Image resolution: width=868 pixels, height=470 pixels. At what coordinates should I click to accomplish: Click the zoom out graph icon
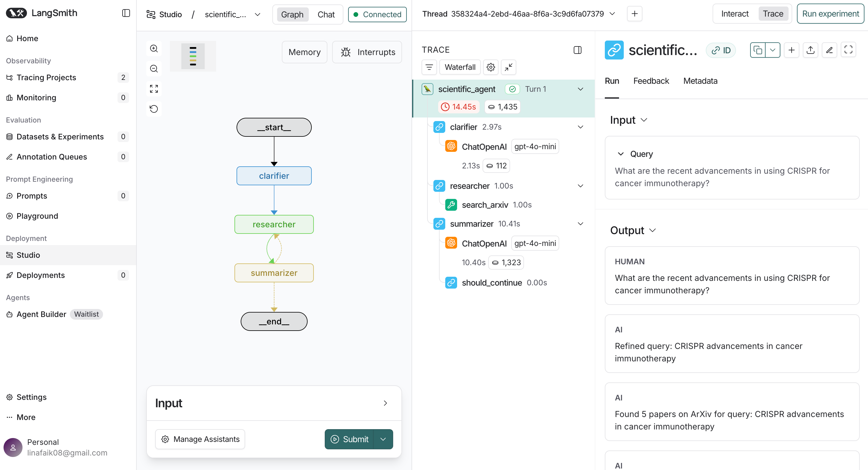[154, 69]
